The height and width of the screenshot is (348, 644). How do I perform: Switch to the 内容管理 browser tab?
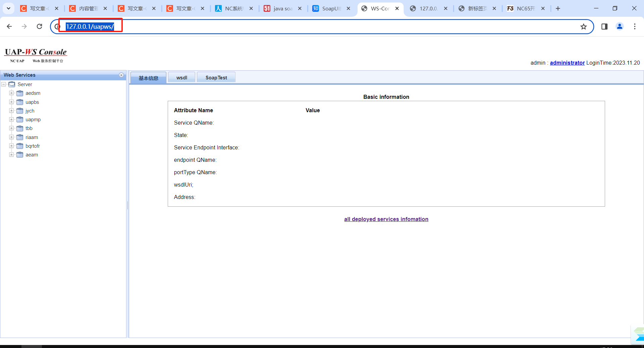tap(88, 8)
